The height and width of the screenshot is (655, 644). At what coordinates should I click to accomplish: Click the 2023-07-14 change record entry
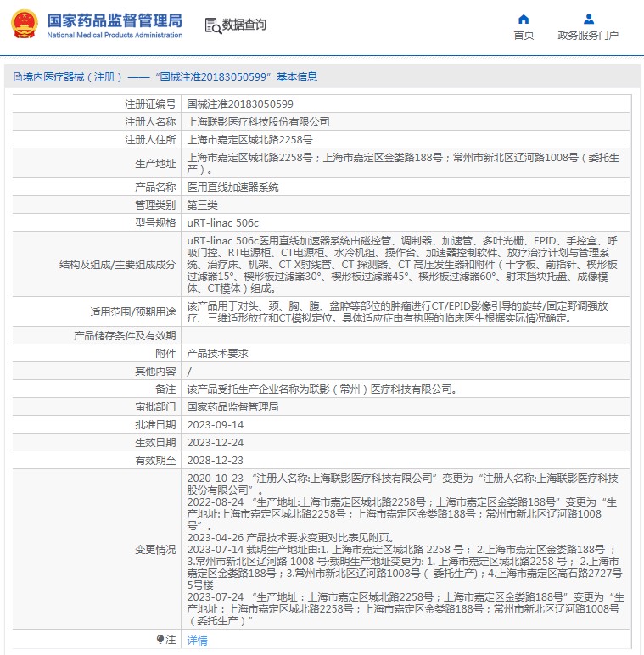[x=404, y=568]
